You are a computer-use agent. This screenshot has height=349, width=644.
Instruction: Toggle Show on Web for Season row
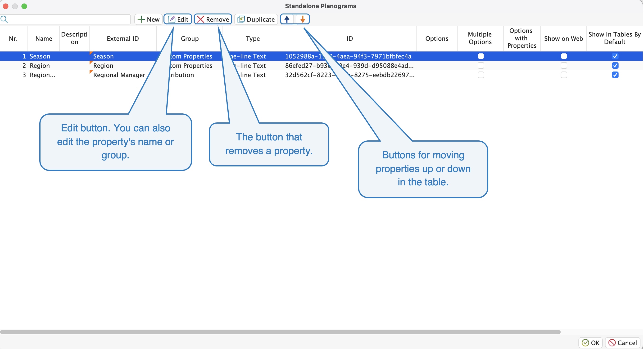tap(564, 56)
